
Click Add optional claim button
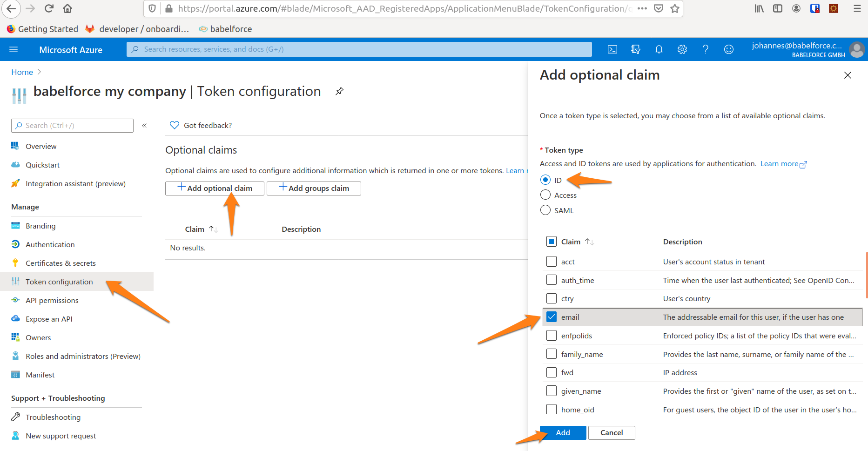click(215, 188)
